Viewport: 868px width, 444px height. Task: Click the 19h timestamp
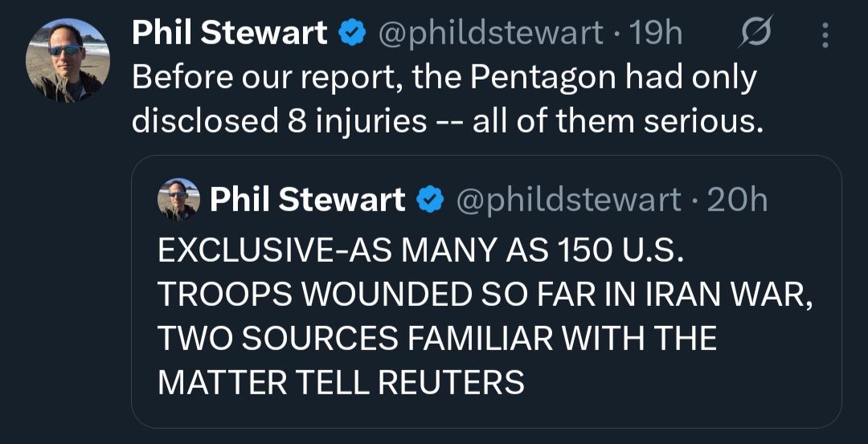click(656, 34)
